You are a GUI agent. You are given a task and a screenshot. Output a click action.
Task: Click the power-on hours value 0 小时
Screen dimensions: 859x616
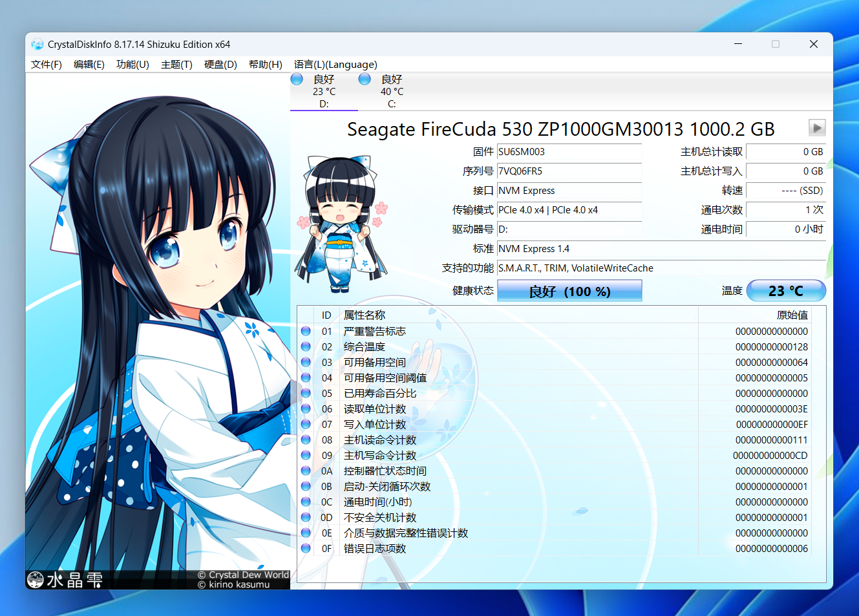(x=786, y=229)
